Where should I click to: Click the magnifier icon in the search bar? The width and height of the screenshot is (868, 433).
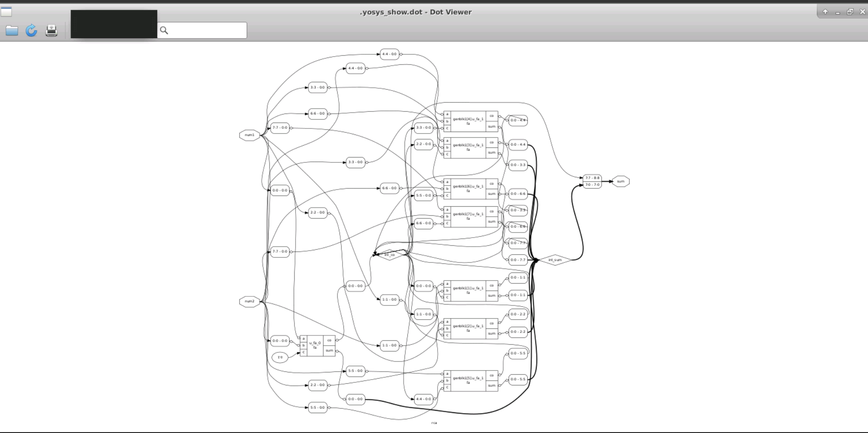164,30
